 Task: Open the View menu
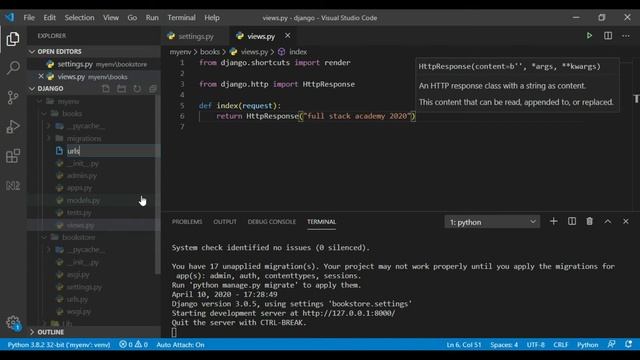111,18
